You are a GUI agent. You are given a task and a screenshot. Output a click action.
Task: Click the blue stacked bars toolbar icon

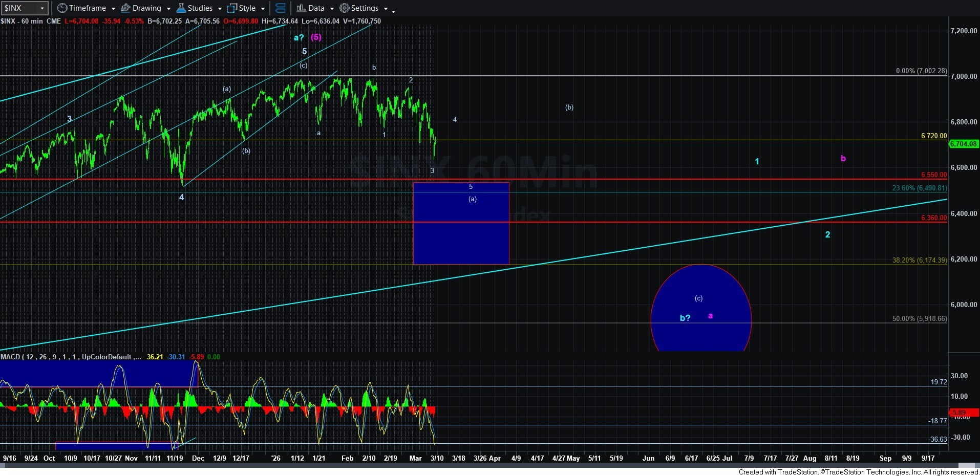click(x=280, y=8)
